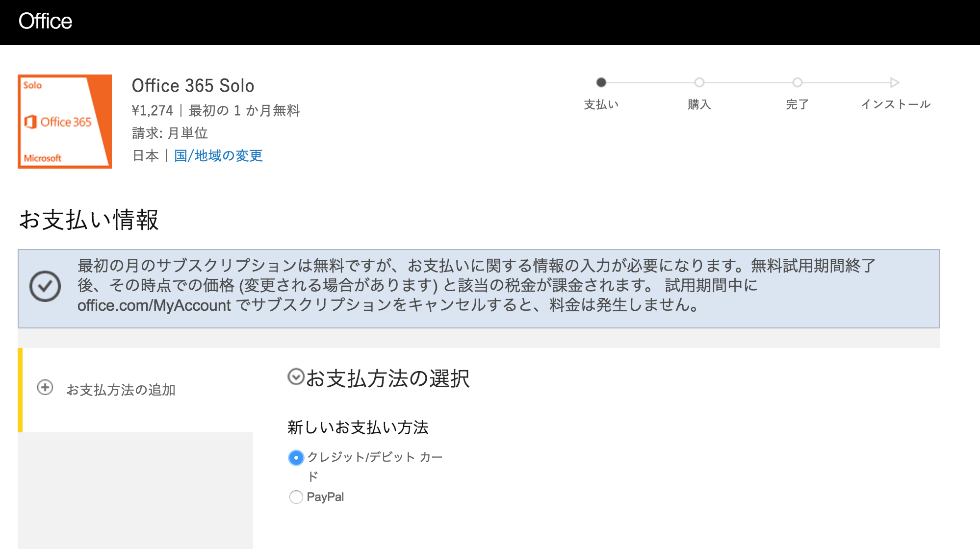Click the ¥1,274 price text
Image resolution: width=980 pixels, height=549 pixels.
coord(153,111)
